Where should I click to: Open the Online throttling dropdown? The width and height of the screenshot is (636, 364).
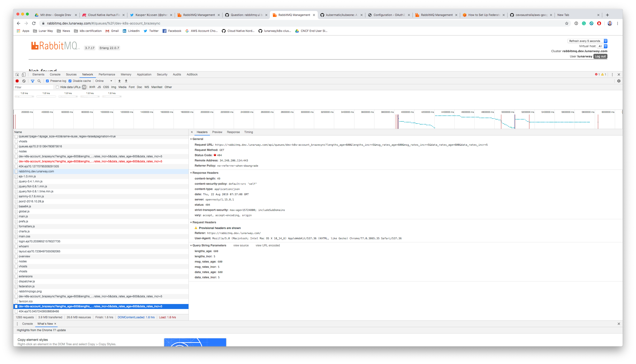[104, 81]
